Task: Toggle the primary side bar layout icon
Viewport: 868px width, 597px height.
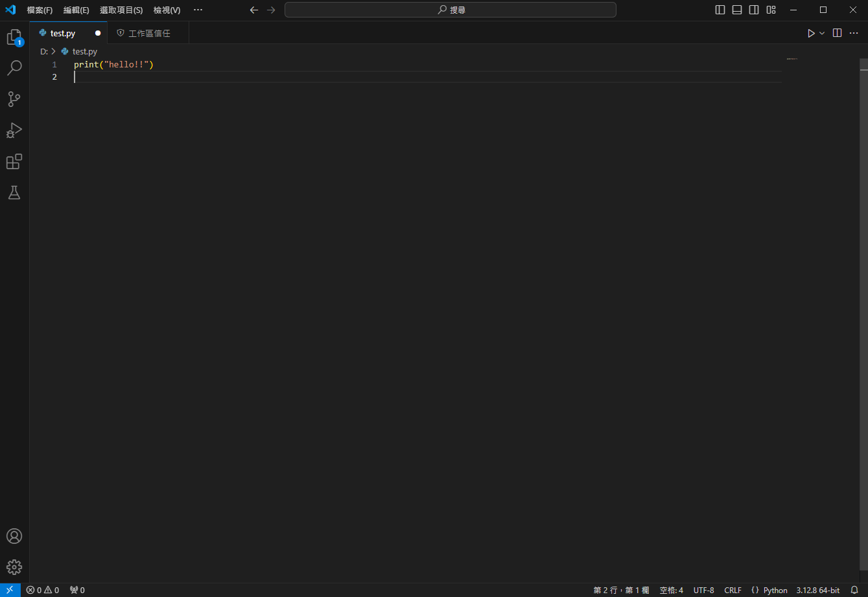Action: pyautogui.click(x=720, y=10)
